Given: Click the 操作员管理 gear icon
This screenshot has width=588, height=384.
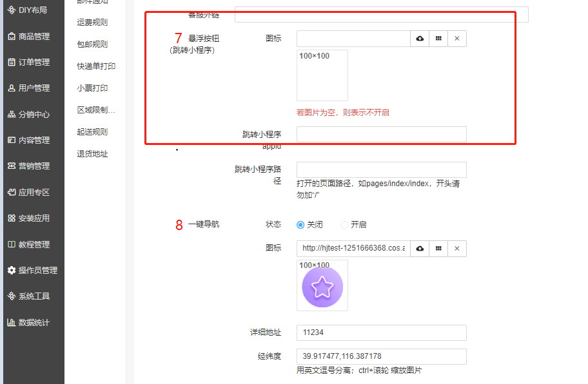Looking at the screenshot, I should [12, 270].
